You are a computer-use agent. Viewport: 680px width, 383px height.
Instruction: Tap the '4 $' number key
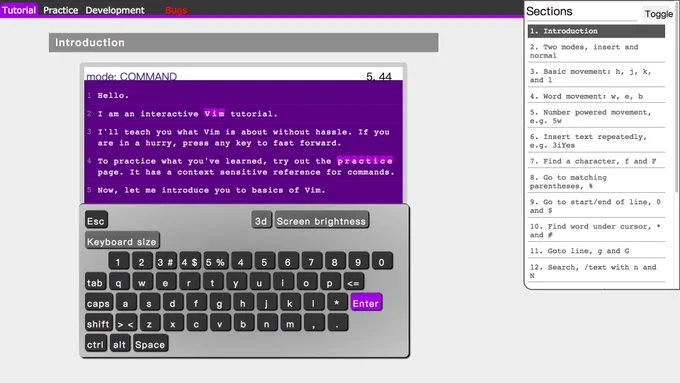pyautogui.click(x=190, y=262)
